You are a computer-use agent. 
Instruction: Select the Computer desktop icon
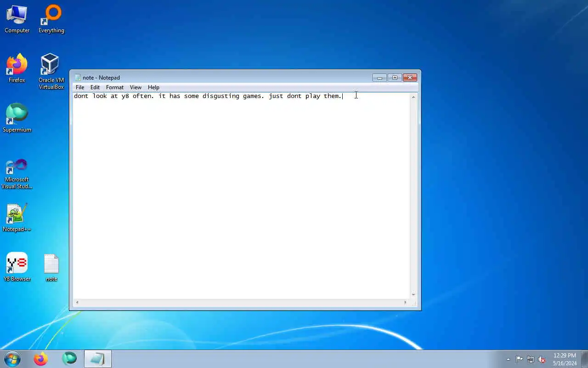[x=17, y=19]
